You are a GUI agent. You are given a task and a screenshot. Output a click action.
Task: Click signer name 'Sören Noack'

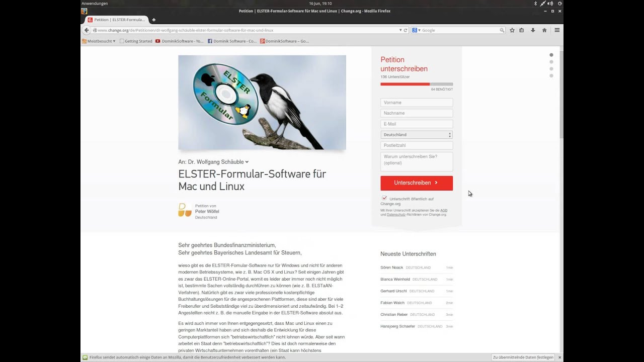tap(392, 267)
